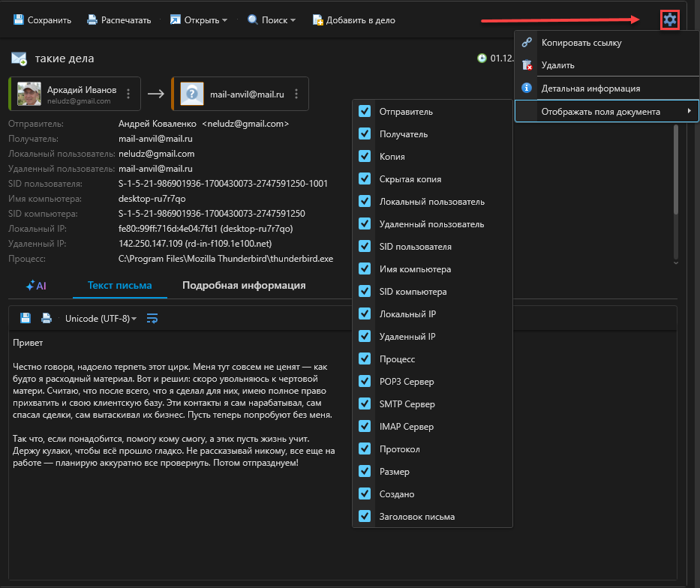
Task: Open the Поиск dropdown menu
Action: pos(272,20)
